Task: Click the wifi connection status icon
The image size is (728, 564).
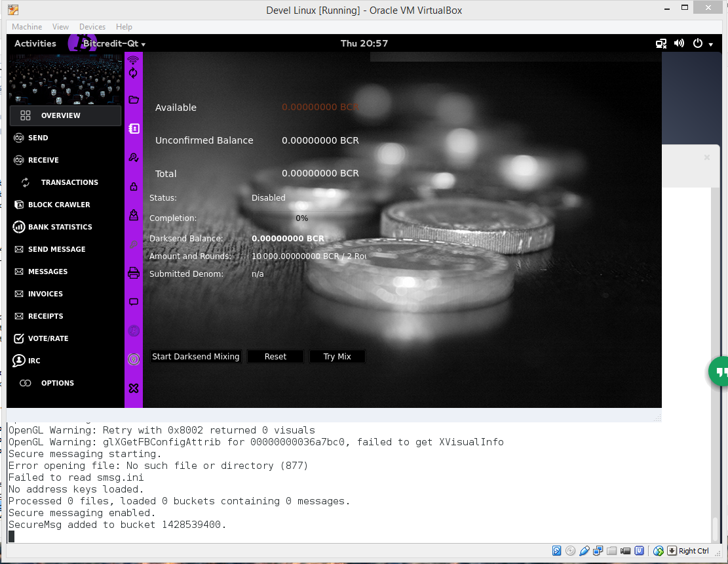Action: click(x=133, y=60)
